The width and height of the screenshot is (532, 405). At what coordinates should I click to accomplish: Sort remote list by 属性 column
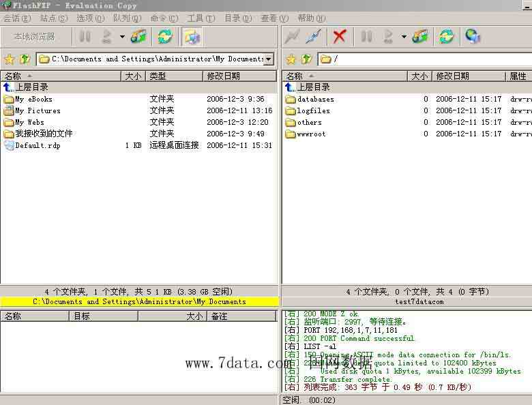tap(518, 76)
